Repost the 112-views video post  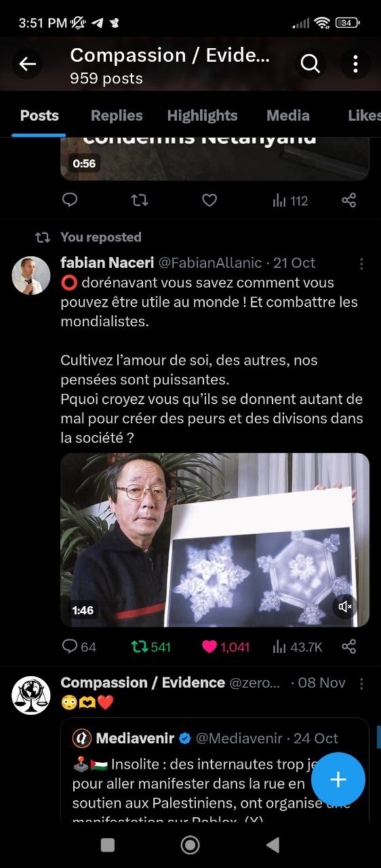(140, 200)
